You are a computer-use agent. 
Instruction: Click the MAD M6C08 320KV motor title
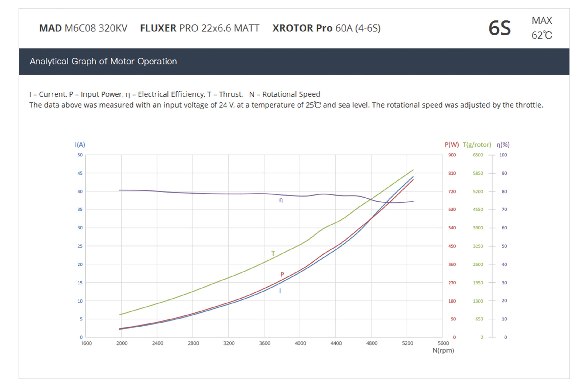[83, 28]
